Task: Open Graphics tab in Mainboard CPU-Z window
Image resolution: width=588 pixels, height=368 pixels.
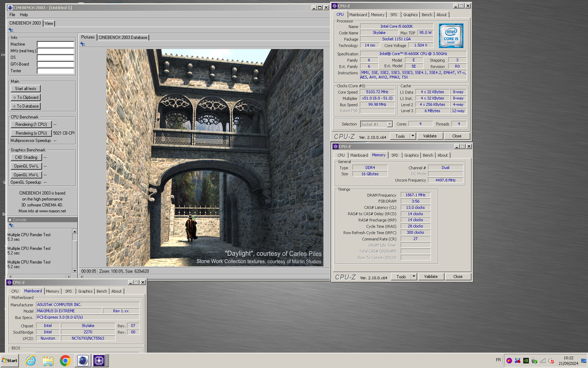Action: (85, 291)
